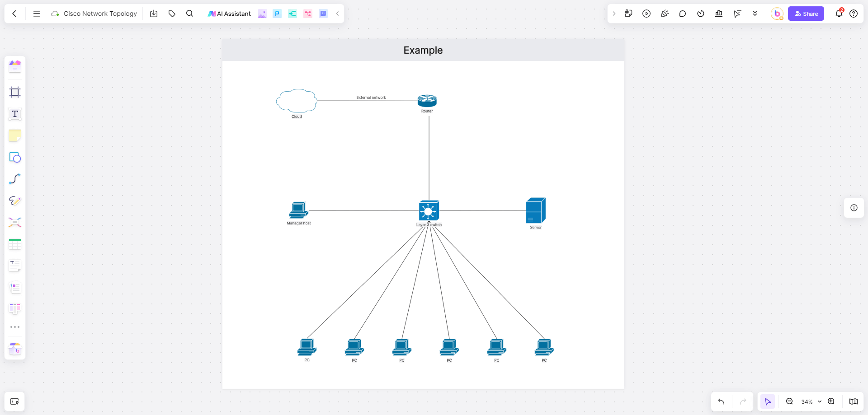Screen dimensions: 868x415
Task: Select the Manager host computer
Action: [x=299, y=210]
